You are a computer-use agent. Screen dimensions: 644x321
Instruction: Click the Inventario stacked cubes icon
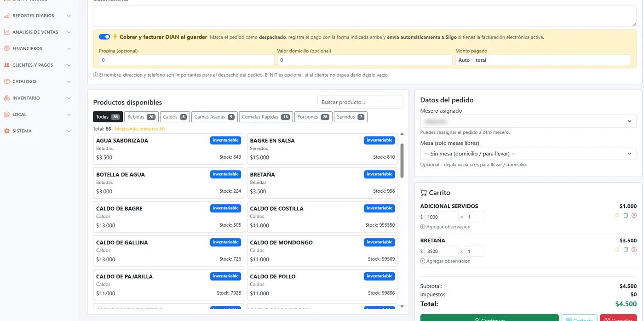7,98
